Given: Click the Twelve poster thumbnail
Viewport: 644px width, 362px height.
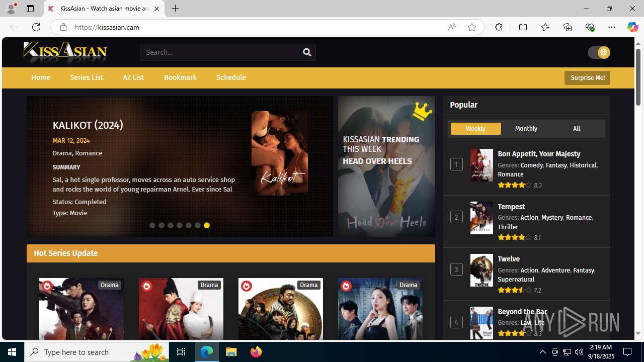Looking at the screenshot, I should (481, 270).
